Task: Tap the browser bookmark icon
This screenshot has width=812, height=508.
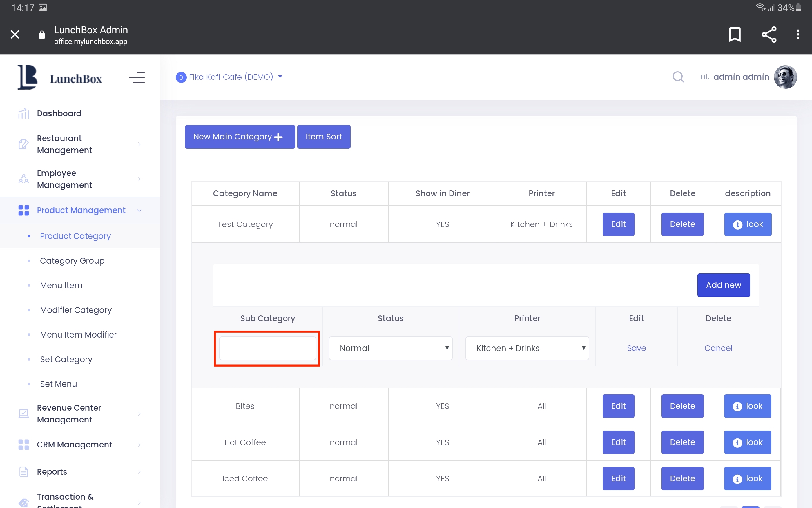Action: pos(734,34)
